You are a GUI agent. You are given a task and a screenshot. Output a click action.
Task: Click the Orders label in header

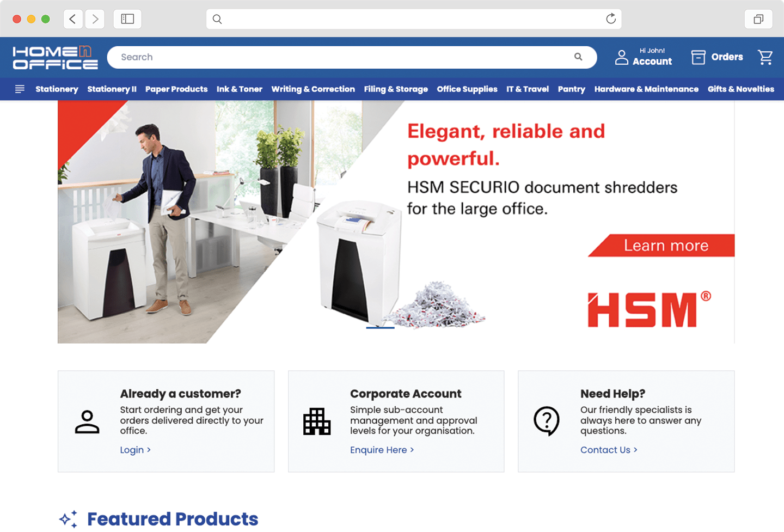pos(727,57)
